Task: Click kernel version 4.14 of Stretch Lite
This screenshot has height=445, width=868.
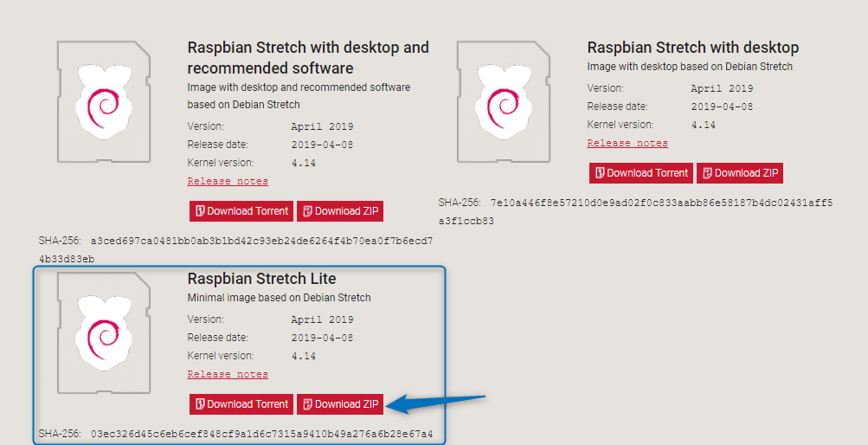Action: [304, 356]
